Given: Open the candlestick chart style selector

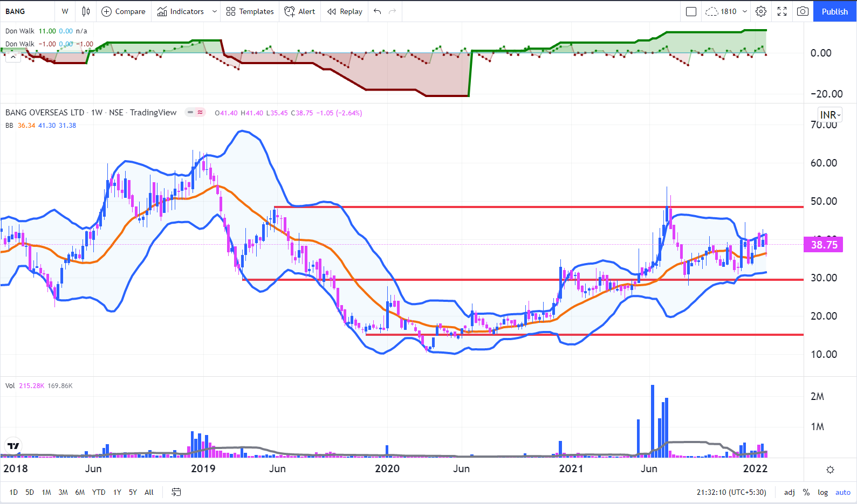Looking at the screenshot, I should click(x=86, y=11).
